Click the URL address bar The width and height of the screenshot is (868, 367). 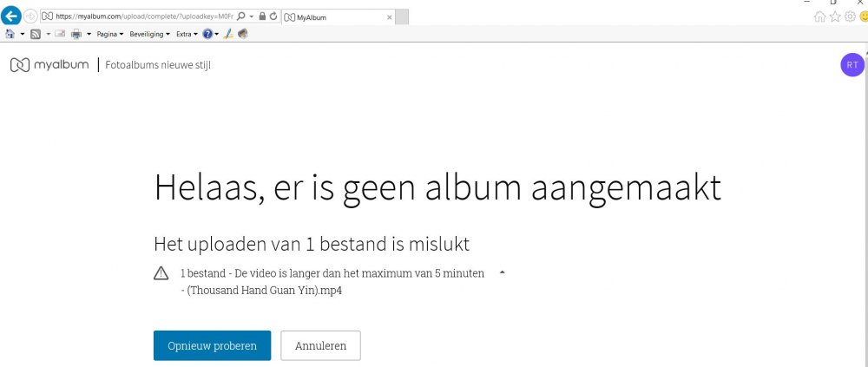pos(143,16)
